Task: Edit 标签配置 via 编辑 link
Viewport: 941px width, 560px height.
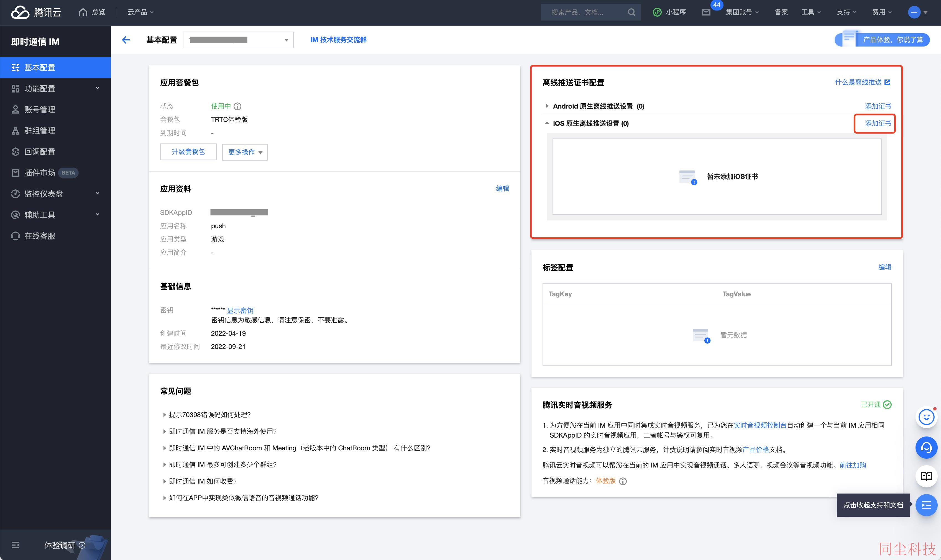Action: pyautogui.click(x=885, y=267)
